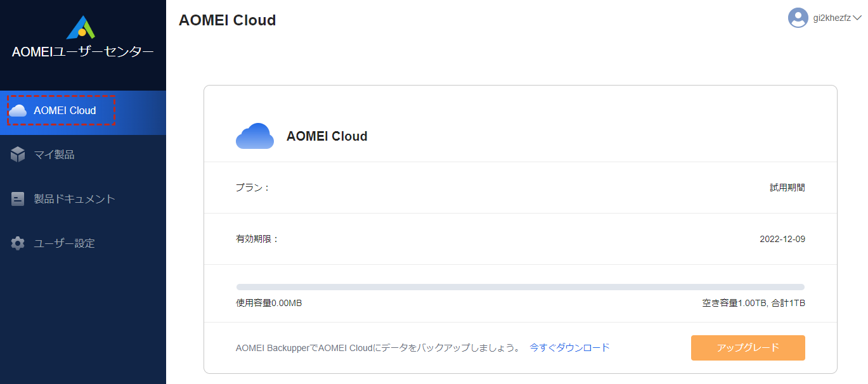Click the document icon for 製品ドキュメント
The height and width of the screenshot is (384, 868).
18,199
